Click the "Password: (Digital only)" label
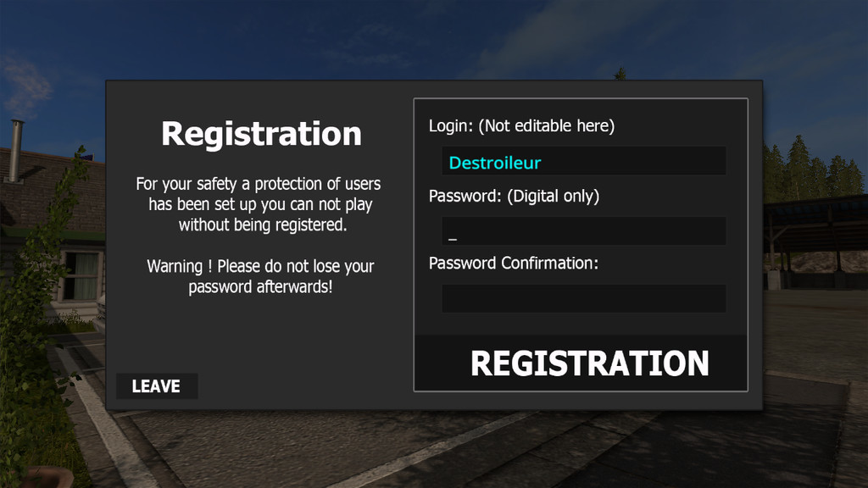The width and height of the screenshot is (868, 488). [514, 196]
